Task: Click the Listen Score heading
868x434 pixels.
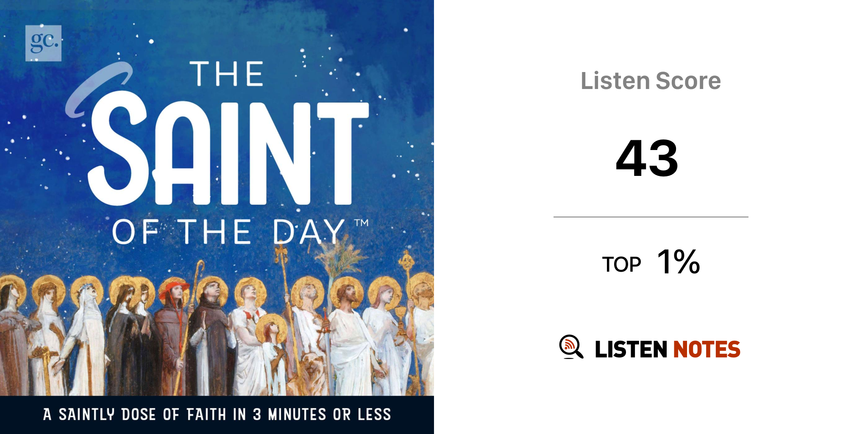Action: 651,81
